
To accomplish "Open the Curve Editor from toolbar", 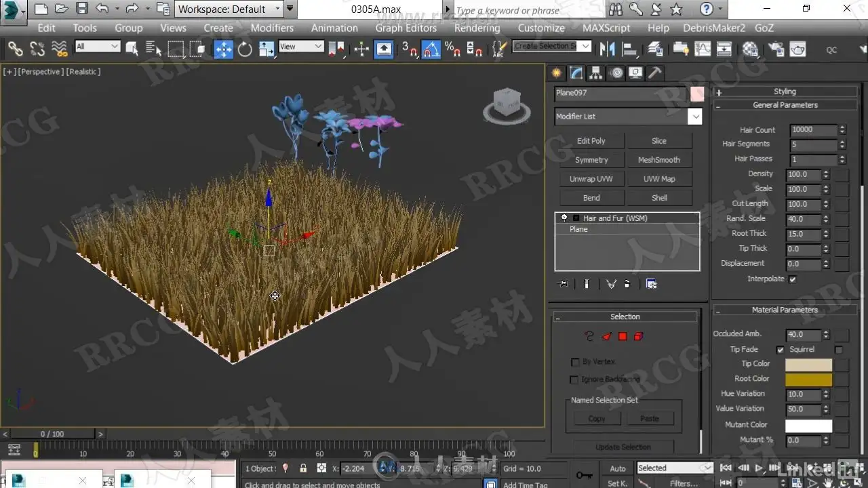I will coord(703,49).
